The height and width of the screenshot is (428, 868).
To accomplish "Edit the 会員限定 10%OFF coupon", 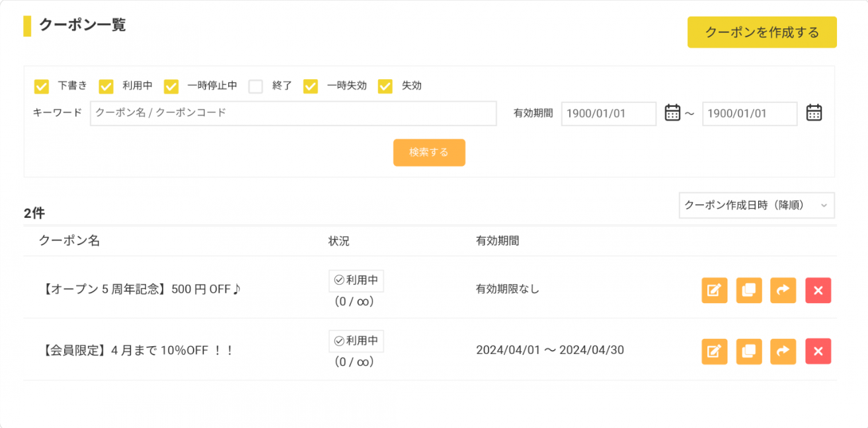I will pyautogui.click(x=714, y=351).
